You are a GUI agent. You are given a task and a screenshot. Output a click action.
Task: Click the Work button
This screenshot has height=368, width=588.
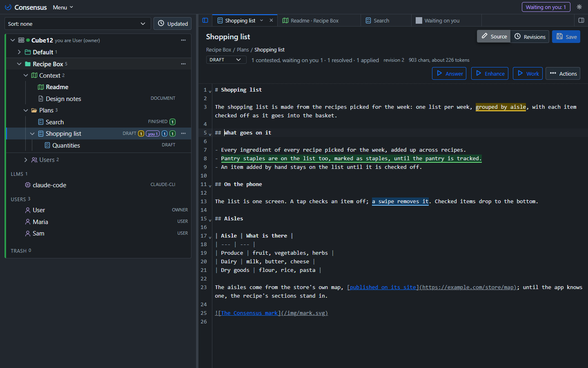[x=528, y=74]
